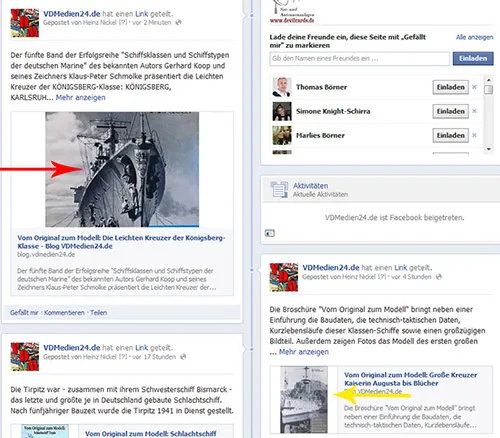Expand the post with 'Mehr anzeigen' on the Königsberg post
The image size is (500, 438).
click(81, 98)
